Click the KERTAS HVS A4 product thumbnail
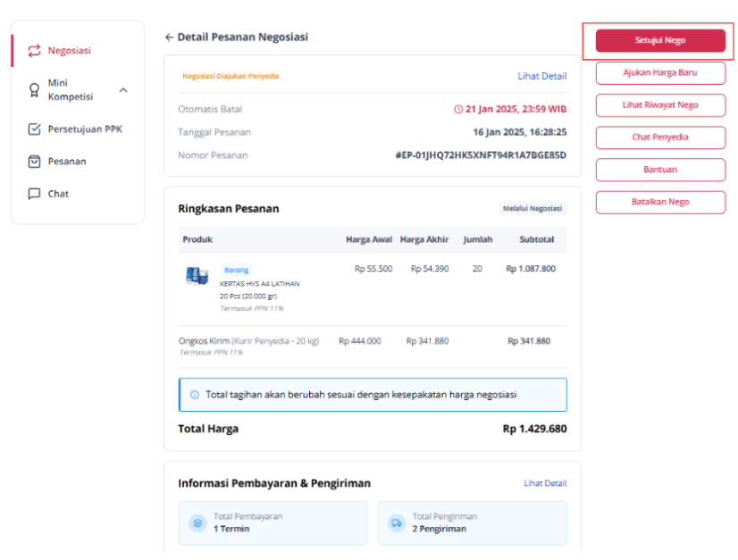Screen dimensions: 738x560 [197, 277]
